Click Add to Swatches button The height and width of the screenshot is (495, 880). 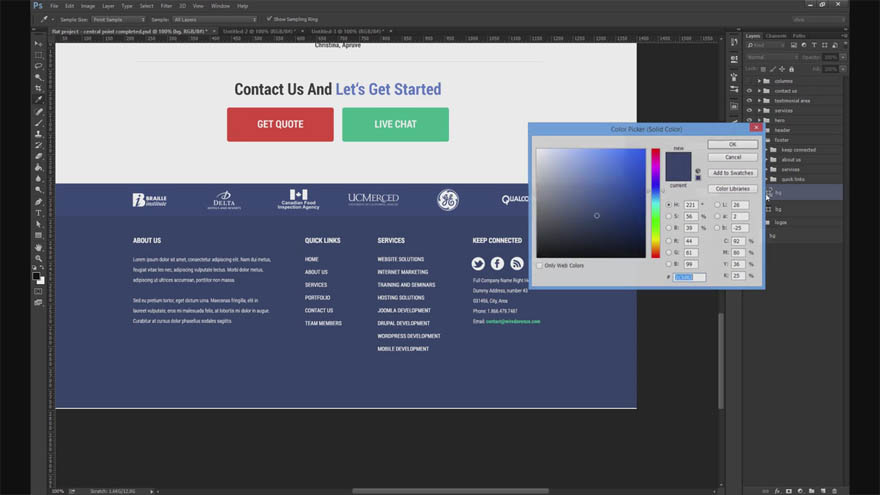pyautogui.click(x=732, y=173)
